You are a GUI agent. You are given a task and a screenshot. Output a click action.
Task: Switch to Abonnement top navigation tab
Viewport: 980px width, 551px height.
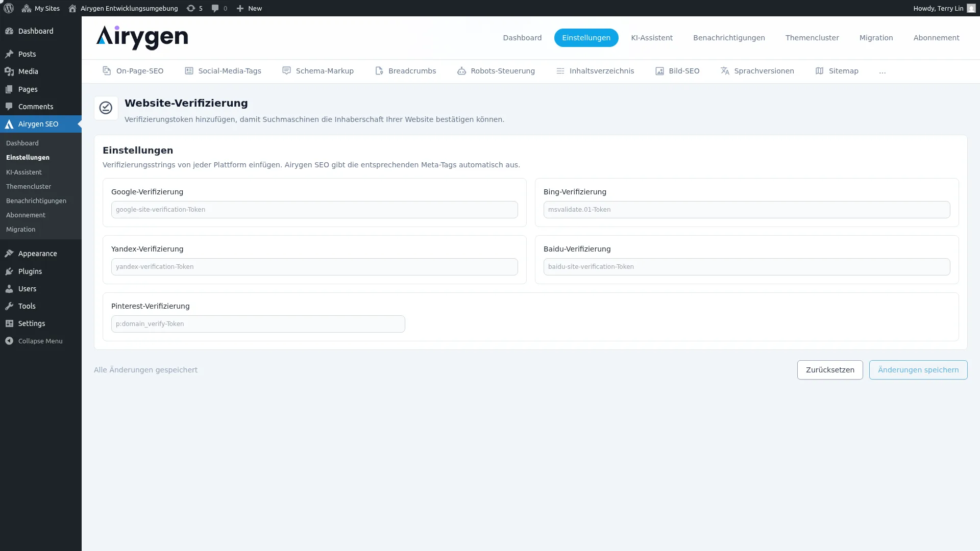pos(936,38)
